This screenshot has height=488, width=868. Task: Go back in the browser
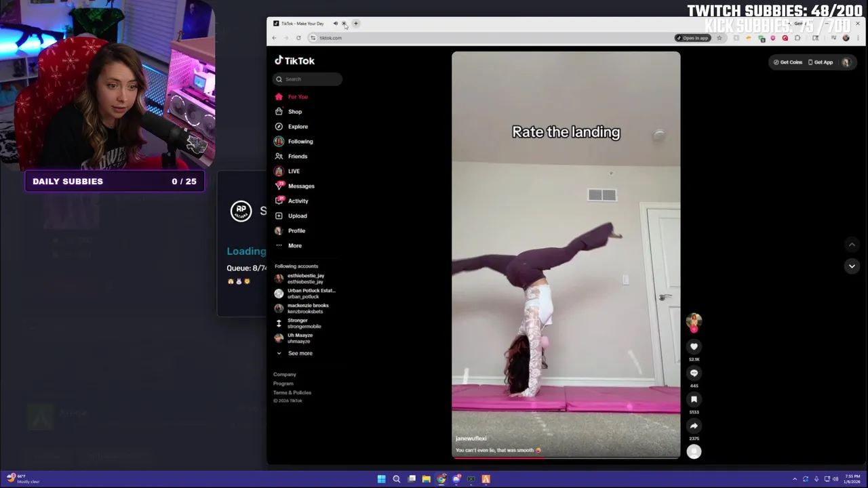pos(274,38)
